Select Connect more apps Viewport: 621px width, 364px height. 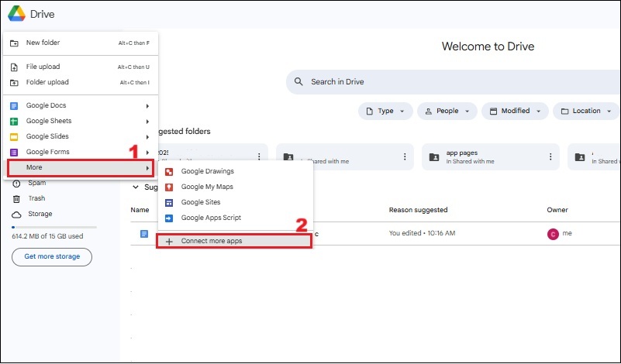(234, 241)
